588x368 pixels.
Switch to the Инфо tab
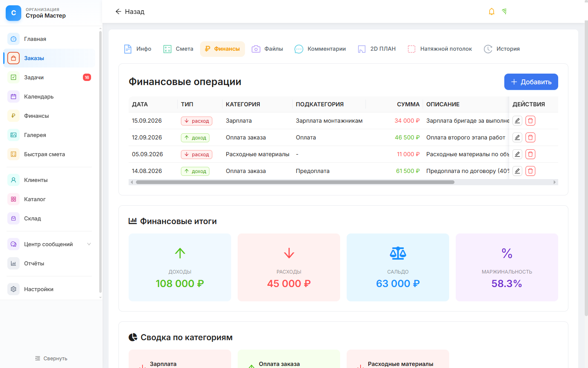(138, 49)
